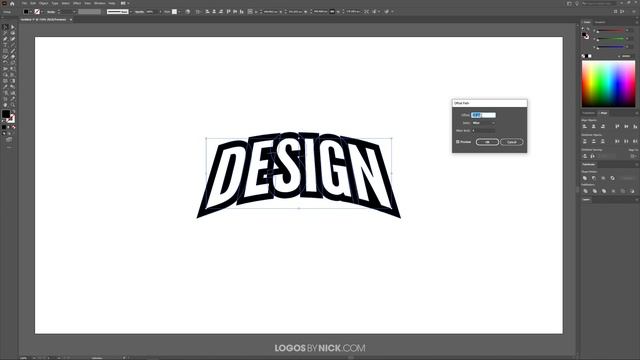
Task: Click Vertical Align Top in Align panel
Action: tap(617, 126)
